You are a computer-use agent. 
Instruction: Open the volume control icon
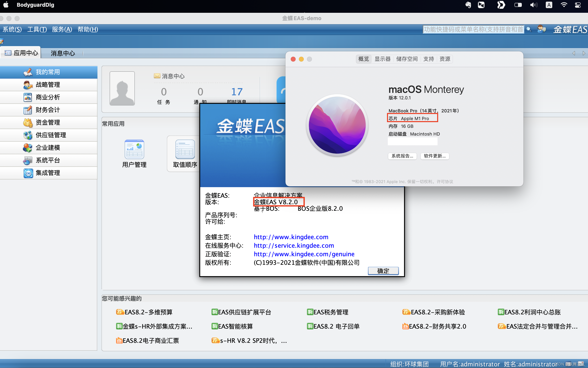pyautogui.click(x=534, y=5)
